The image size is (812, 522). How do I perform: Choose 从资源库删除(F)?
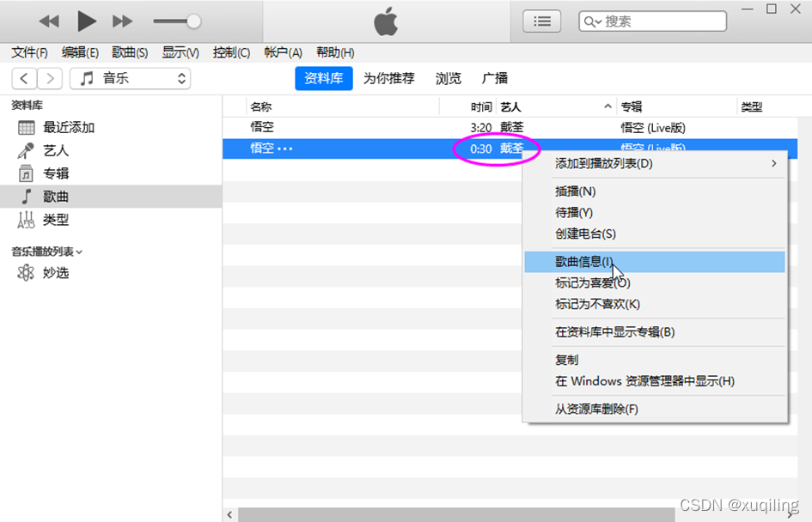655,410
